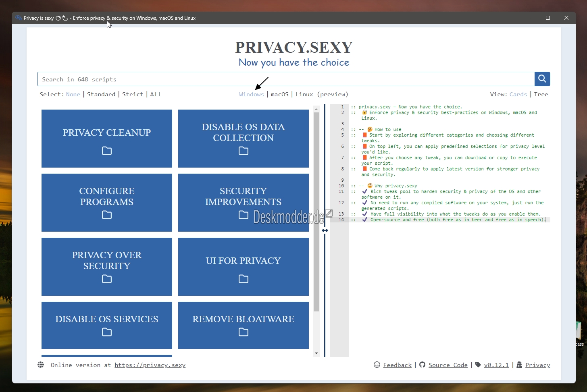Open the https://privacy.sexy online link

pyautogui.click(x=150, y=365)
